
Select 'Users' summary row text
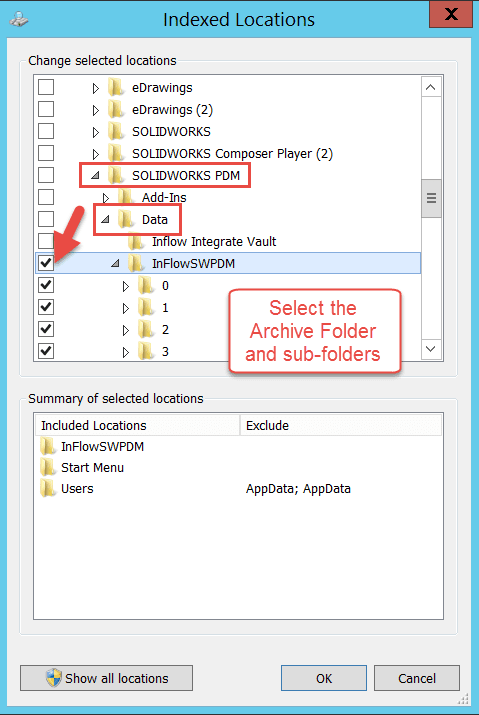pyautogui.click(x=77, y=488)
